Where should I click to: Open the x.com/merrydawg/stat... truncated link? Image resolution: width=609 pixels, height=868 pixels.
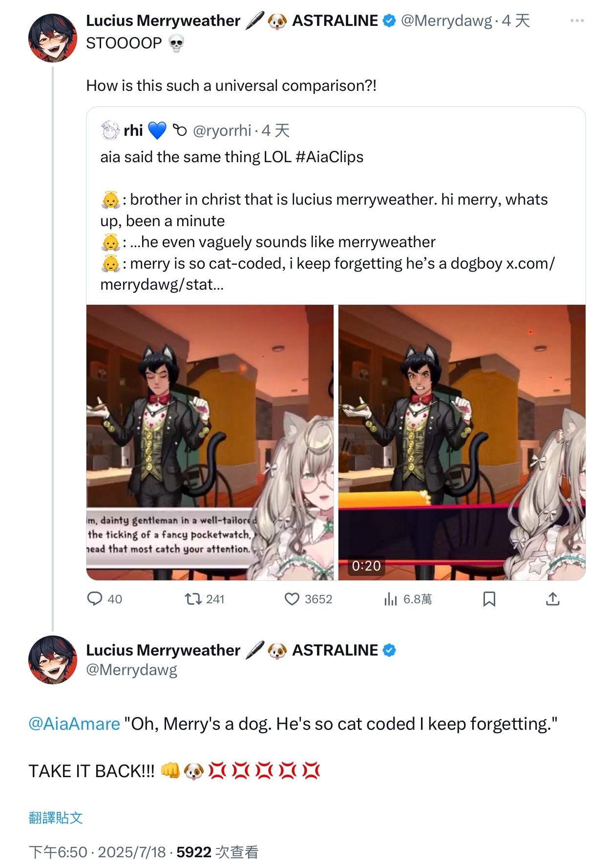point(530,264)
